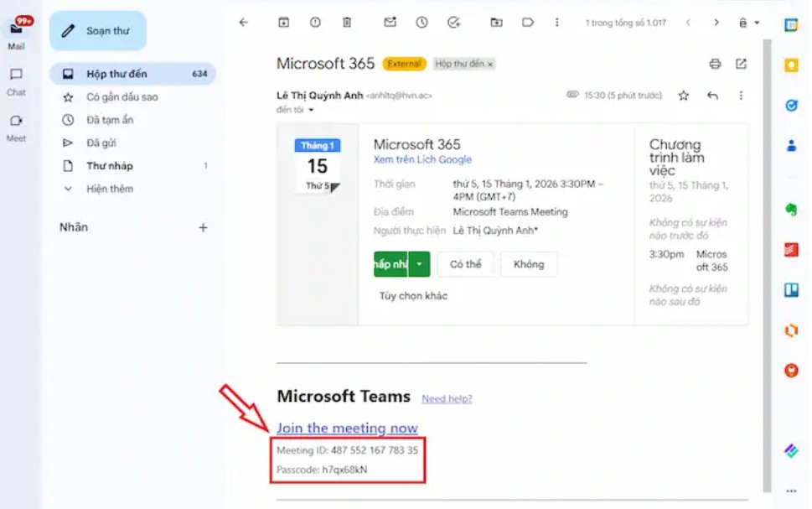Viewport: 812px width, 509px height.
Task: Archive this email using the archive icon
Action: [283, 23]
